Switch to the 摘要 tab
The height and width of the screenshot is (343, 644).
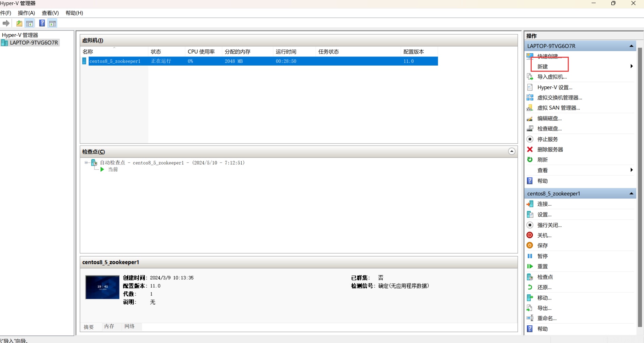click(x=89, y=327)
